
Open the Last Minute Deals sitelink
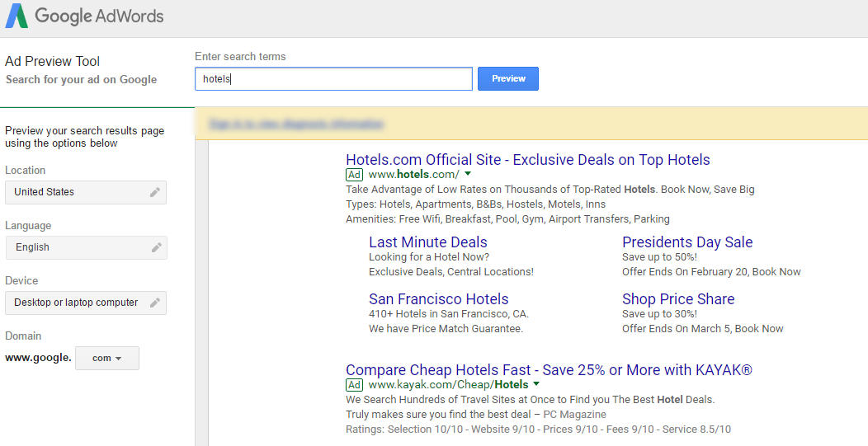428,242
